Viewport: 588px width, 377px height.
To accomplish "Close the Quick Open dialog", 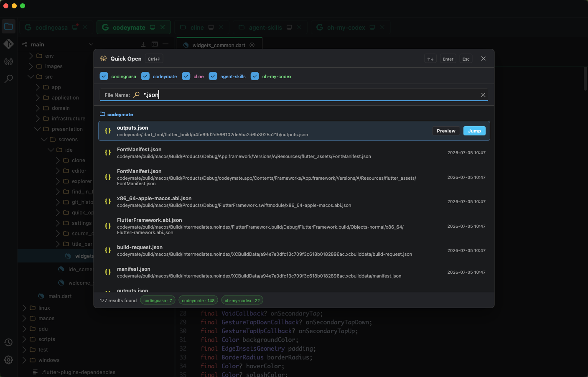I will tap(483, 59).
